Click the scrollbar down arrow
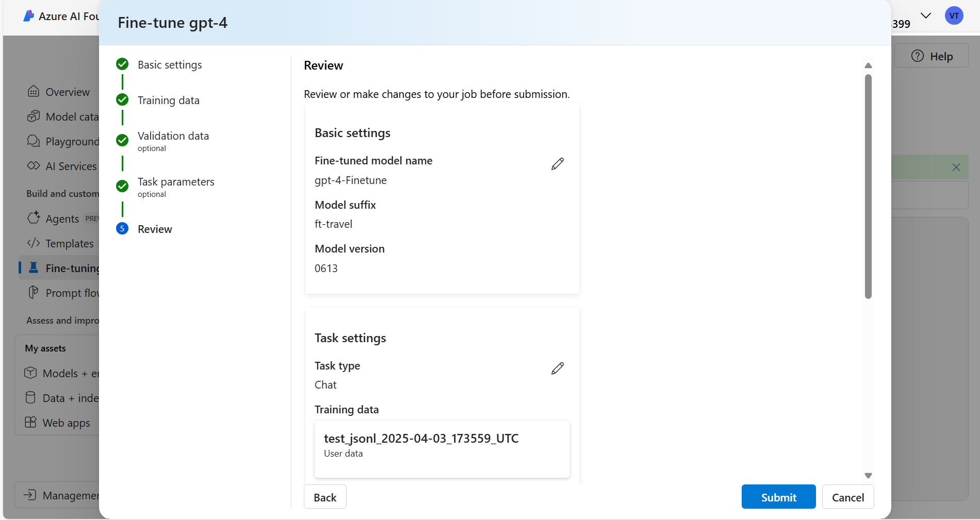Image resolution: width=980 pixels, height=520 pixels. [868, 476]
